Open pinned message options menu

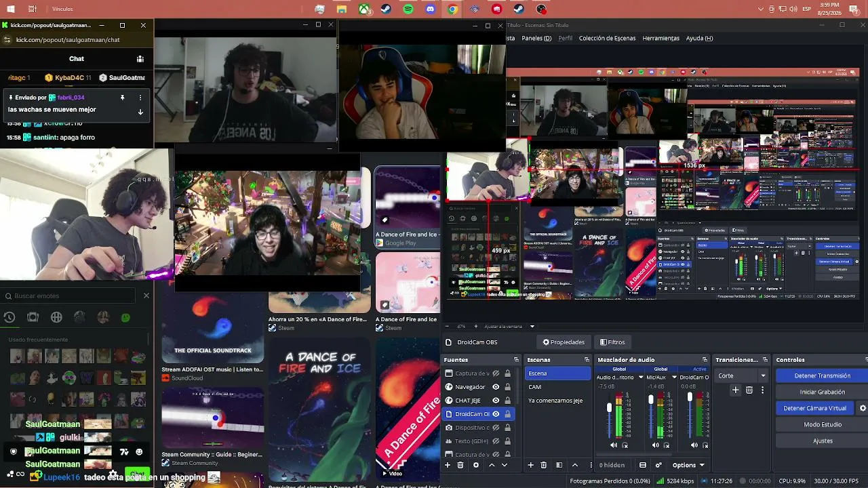140,98
